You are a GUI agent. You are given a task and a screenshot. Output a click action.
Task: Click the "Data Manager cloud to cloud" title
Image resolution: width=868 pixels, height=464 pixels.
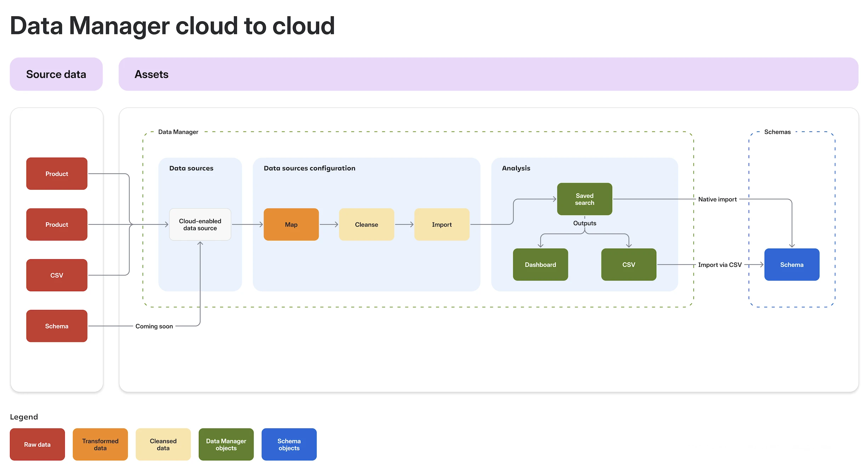[x=172, y=26]
